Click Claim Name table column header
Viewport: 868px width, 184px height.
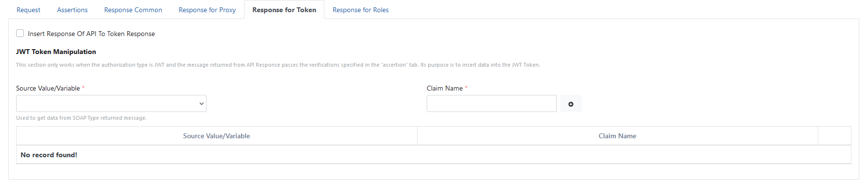[617, 136]
